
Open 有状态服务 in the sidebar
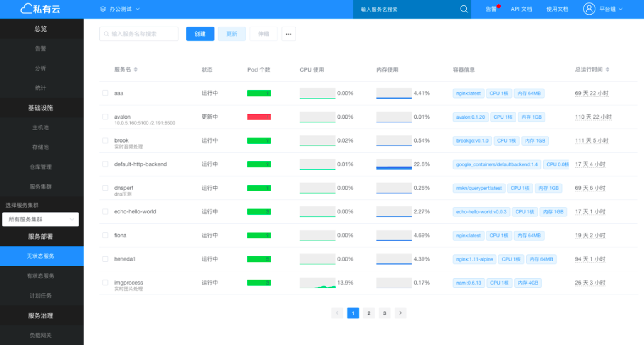click(x=40, y=276)
